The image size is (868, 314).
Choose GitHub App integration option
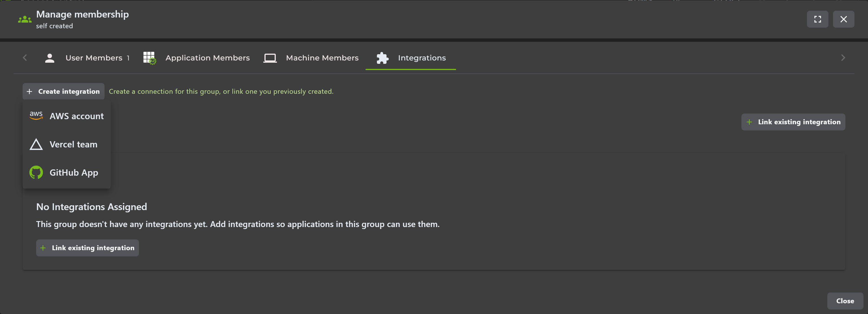pyautogui.click(x=67, y=173)
